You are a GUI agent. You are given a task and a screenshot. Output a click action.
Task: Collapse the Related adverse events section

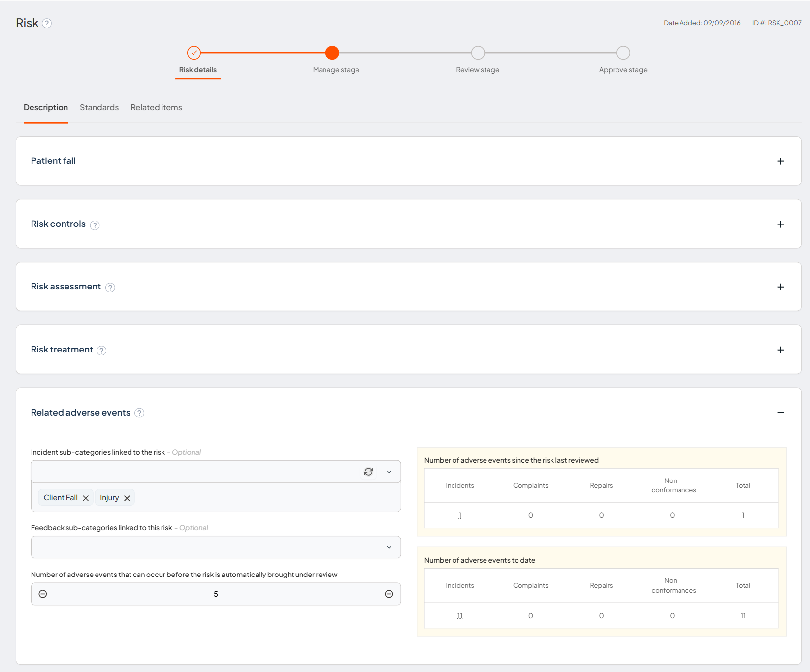click(x=780, y=413)
